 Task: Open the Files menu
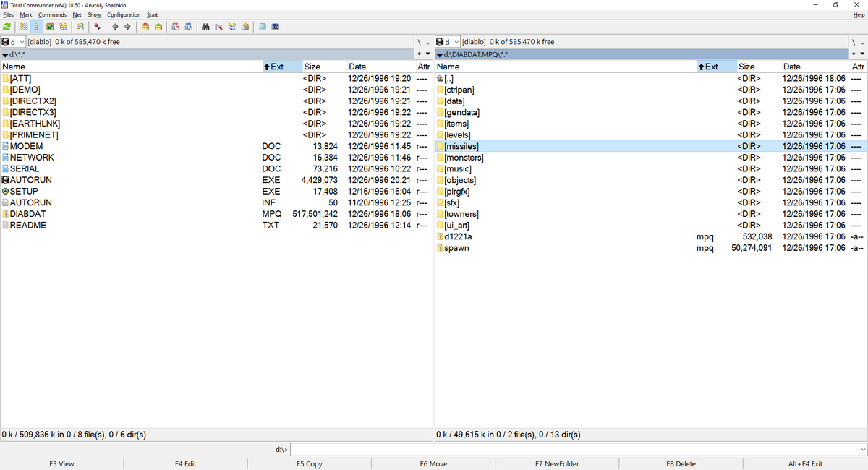(x=8, y=14)
